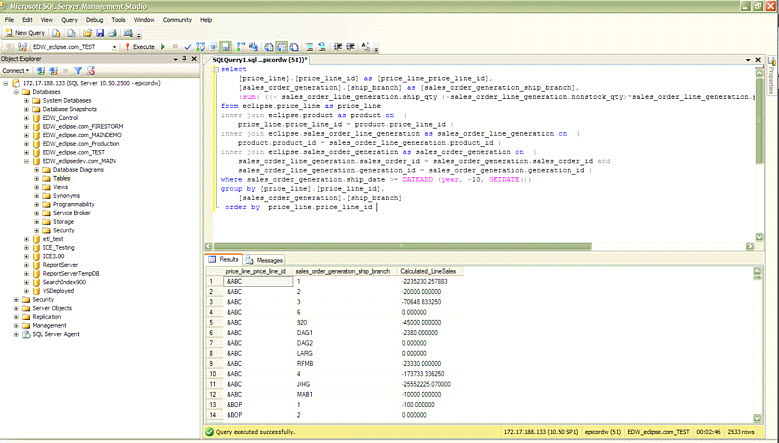Display the Estimated Execution Plan icon
779x443 pixels.
pos(200,47)
